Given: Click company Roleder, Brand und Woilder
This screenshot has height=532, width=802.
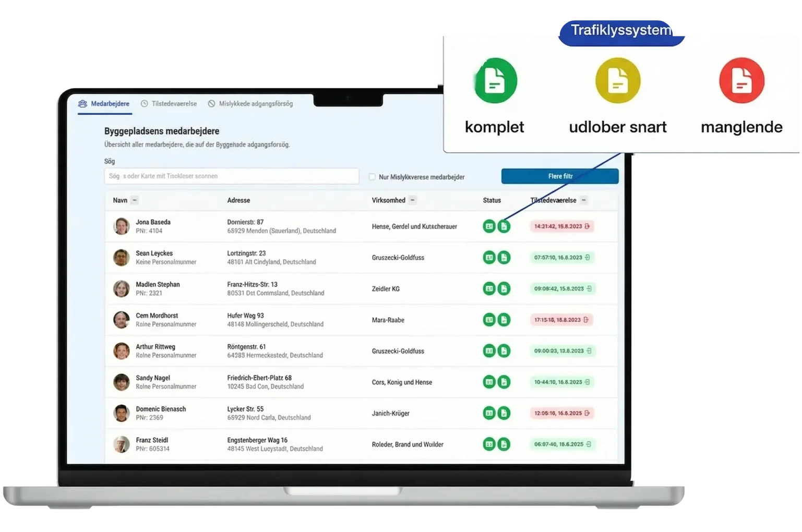Looking at the screenshot, I should tap(408, 445).
